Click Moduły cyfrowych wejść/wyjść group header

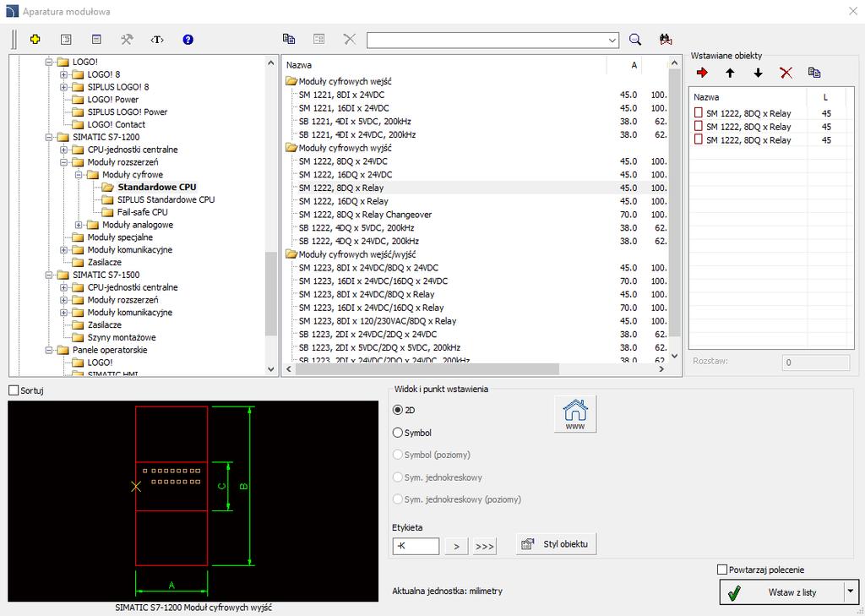coord(357,254)
